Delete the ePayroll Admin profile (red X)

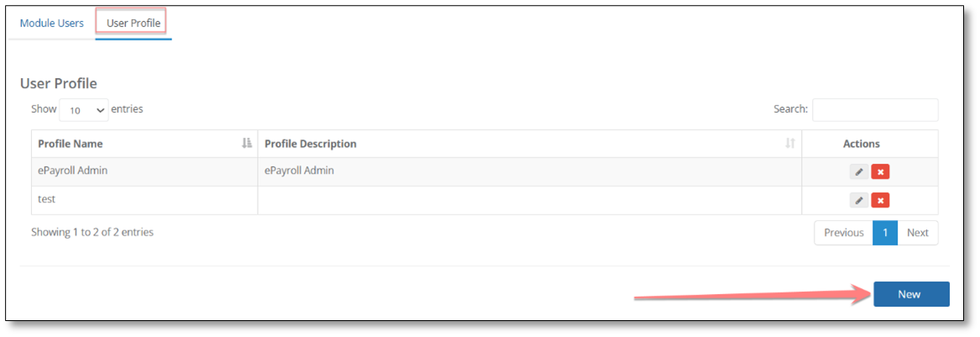pyautogui.click(x=880, y=172)
